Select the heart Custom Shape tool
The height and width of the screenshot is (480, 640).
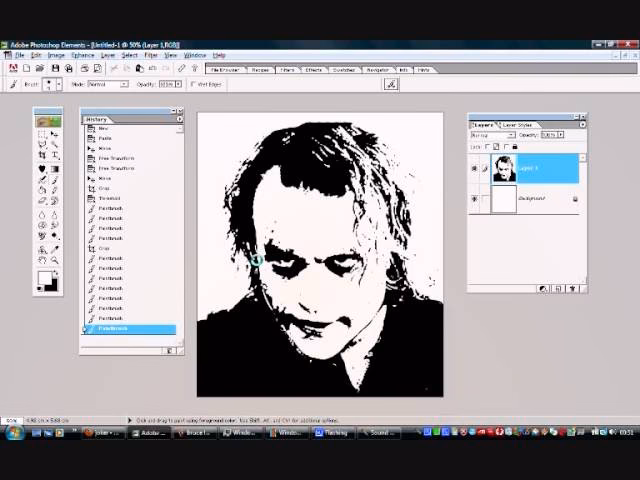tap(42, 169)
